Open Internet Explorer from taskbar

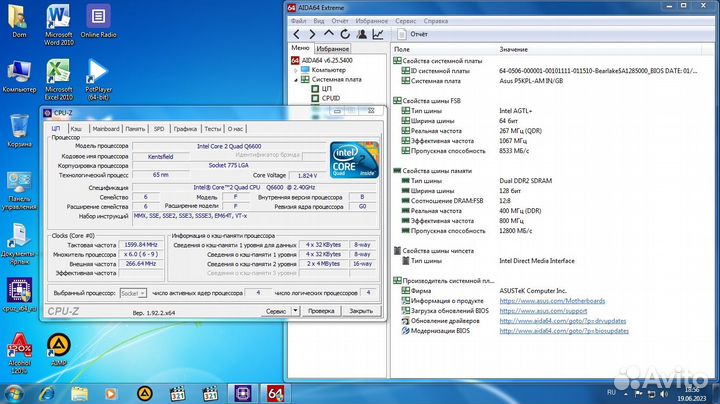(47, 393)
